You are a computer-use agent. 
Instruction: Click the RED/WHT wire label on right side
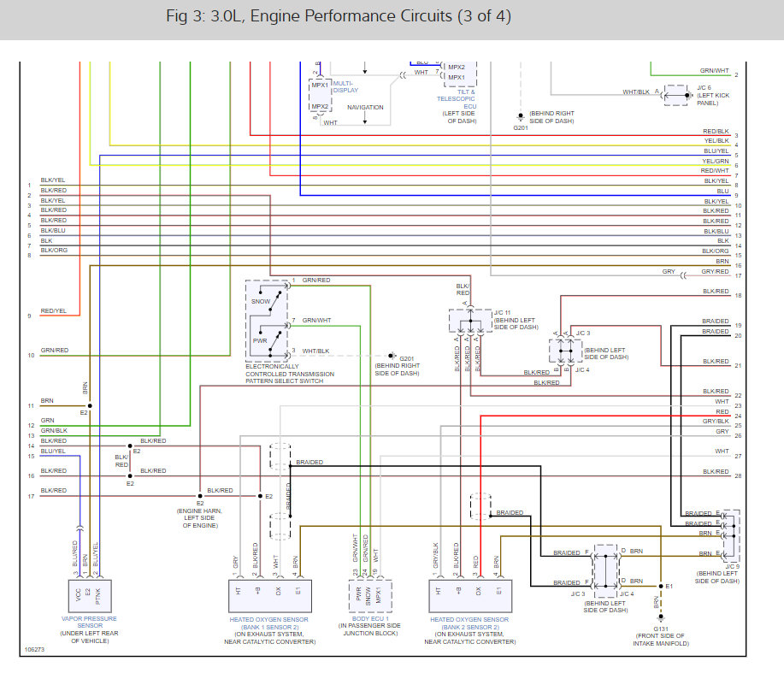(x=715, y=170)
